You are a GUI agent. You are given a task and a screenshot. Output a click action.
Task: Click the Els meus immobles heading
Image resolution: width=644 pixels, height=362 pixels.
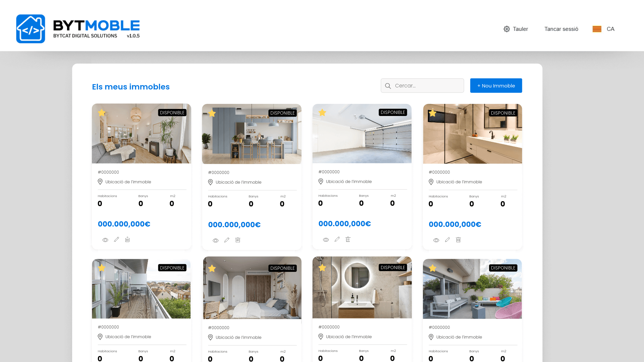(x=131, y=87)
